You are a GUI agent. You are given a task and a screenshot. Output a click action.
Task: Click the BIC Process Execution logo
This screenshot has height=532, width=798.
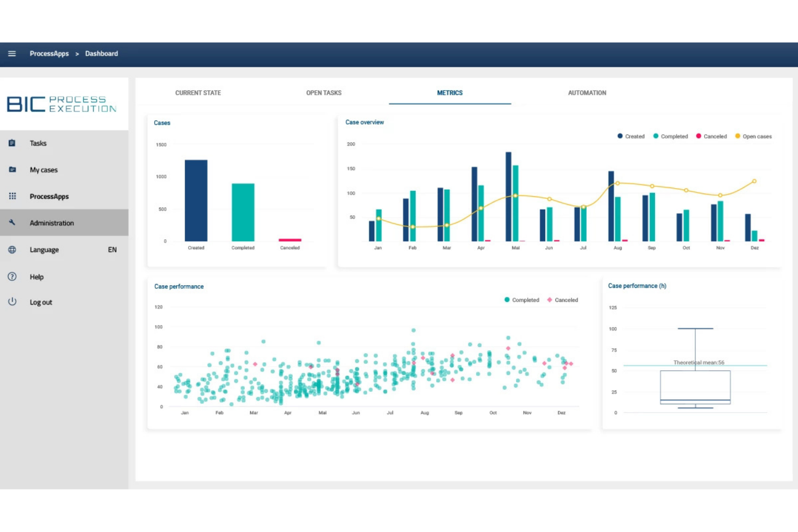[61, 103]
